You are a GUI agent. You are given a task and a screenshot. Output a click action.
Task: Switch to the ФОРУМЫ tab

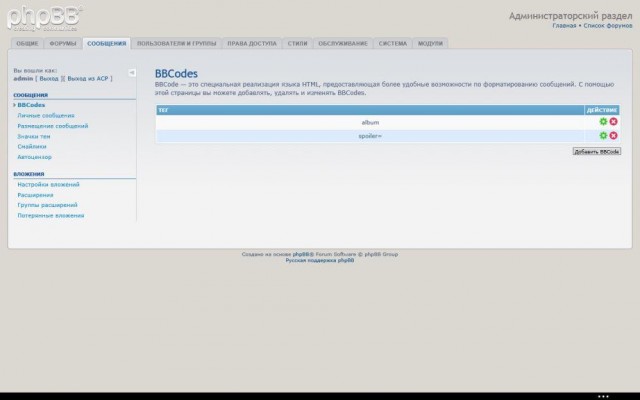click(x=63, y=44)
